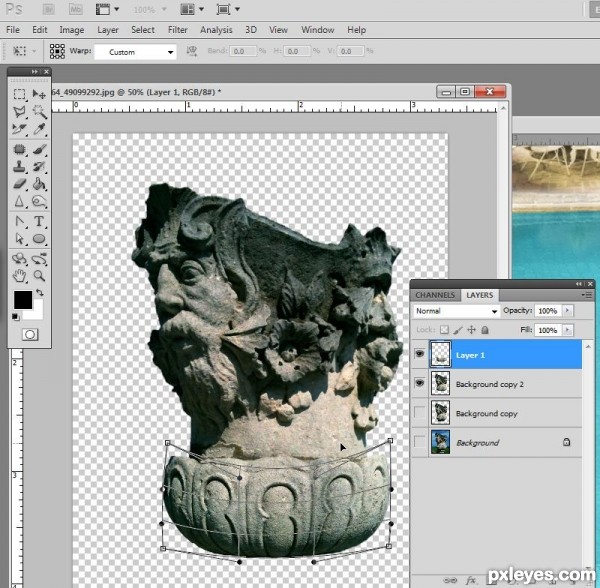Select the Path Selection tool
This screenshot has width=600, height=588.
[19, 239]
